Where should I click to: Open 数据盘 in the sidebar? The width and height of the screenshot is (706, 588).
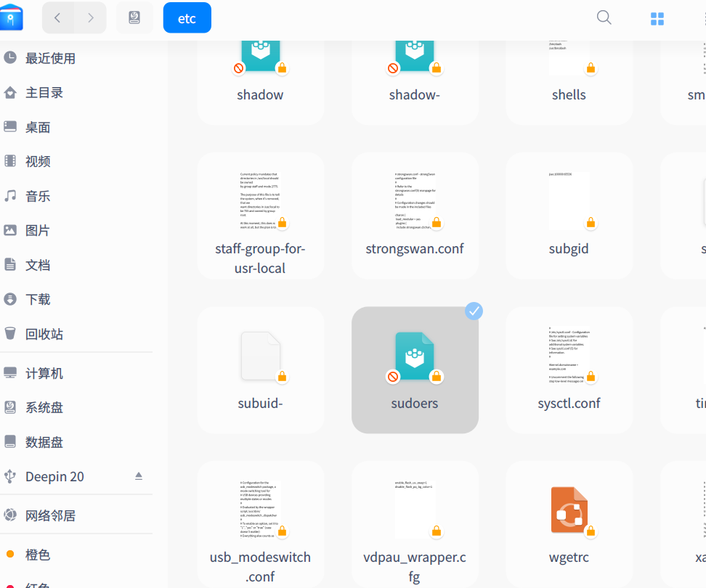click(x=76, y=442)
